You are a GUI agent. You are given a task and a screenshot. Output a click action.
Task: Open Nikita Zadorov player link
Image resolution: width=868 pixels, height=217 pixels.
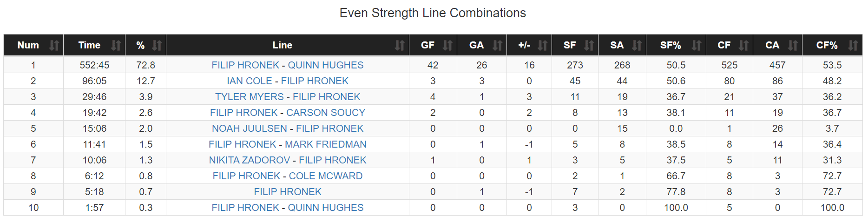(250, 160)
